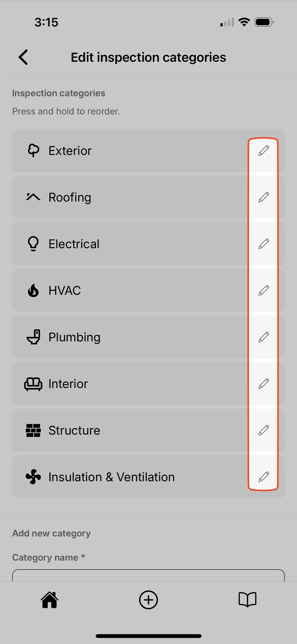Tap the Electrical category label
The image size is (297, 644).
coord(74,244)
